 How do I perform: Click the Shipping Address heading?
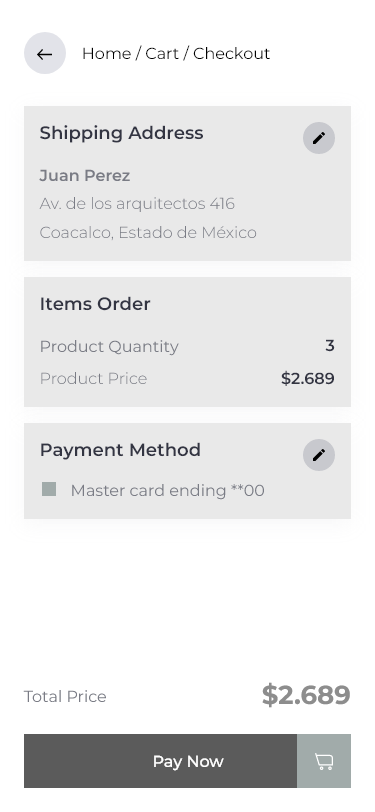click(121, 133)
